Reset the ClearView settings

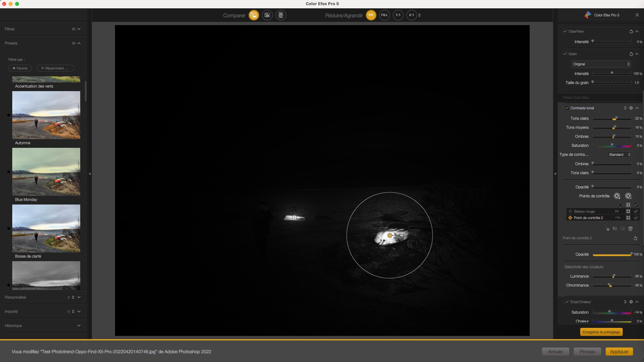tap(631, 31)
